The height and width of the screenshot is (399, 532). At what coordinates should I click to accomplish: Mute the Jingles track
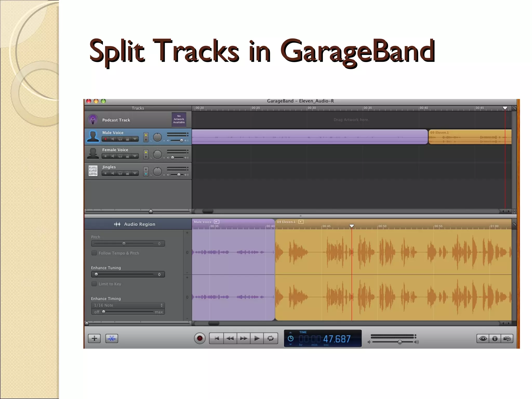click(x=113, y=174)
